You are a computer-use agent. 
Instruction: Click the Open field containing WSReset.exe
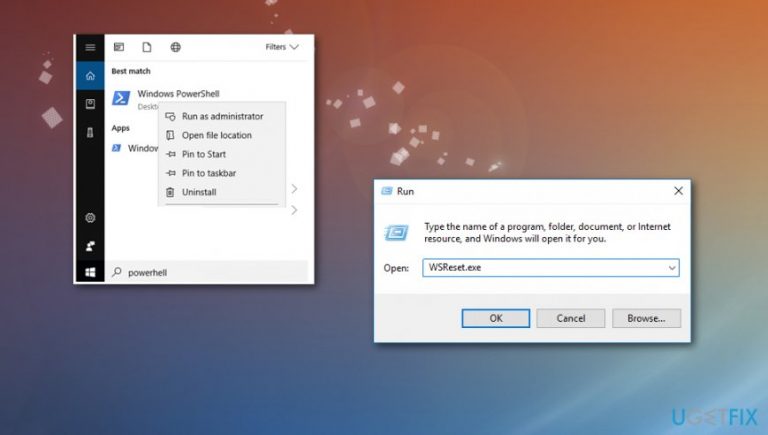tap(551, 268)
